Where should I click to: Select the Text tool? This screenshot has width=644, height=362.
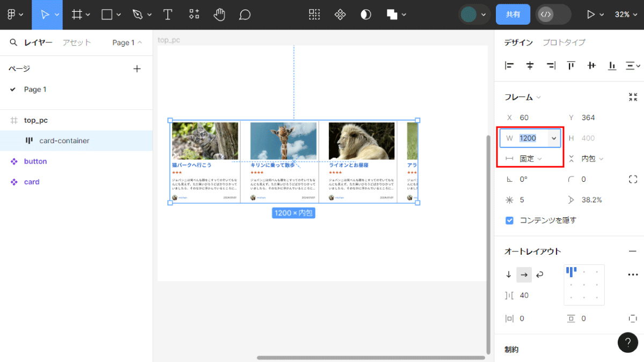(x=168, y=14)
